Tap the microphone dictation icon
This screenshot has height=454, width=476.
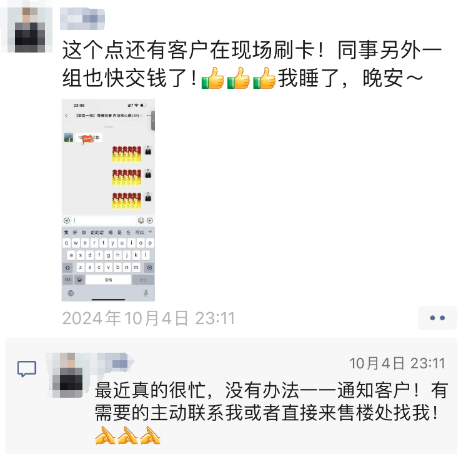tap(146, 293)
